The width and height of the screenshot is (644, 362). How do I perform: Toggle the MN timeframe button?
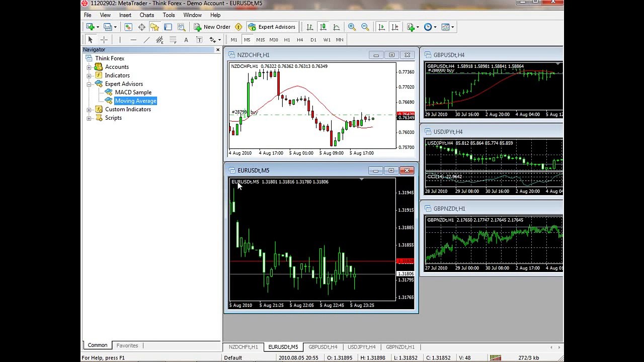(340, 40)
